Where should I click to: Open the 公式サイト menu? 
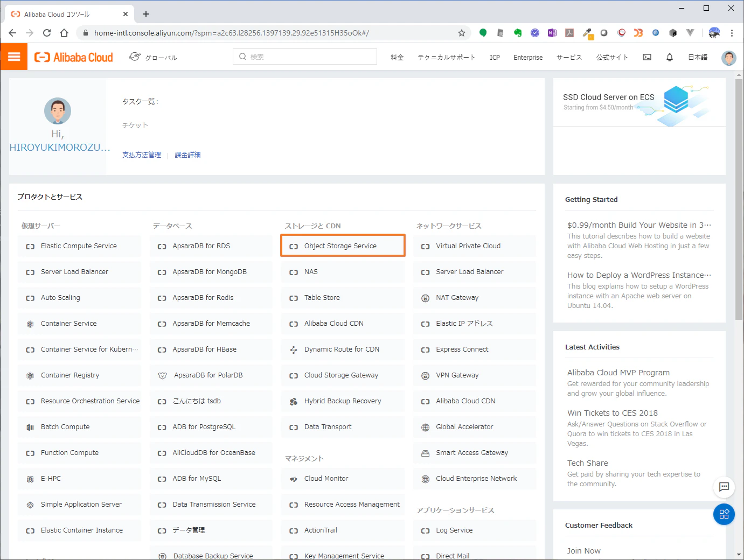(612, 57)
